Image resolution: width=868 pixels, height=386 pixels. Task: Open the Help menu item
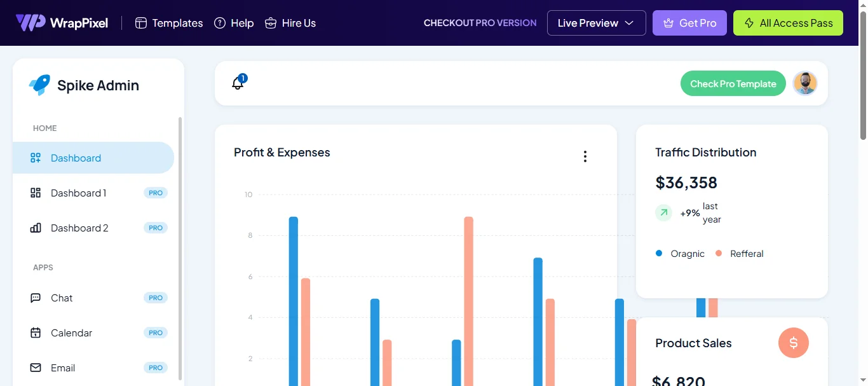pos(234,23)
